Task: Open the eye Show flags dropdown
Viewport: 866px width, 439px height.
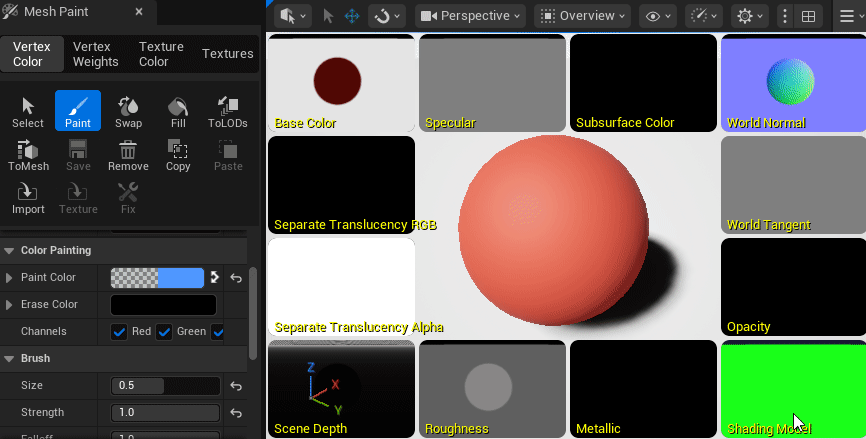Action: [x=658, y=16]
